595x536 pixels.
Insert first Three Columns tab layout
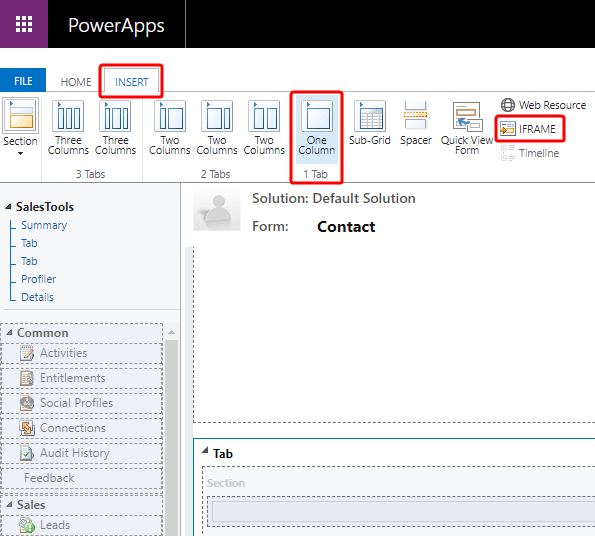pos(68,127)
